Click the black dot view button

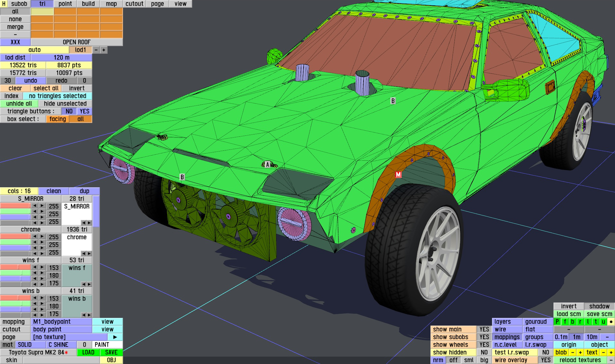[611, 322]
